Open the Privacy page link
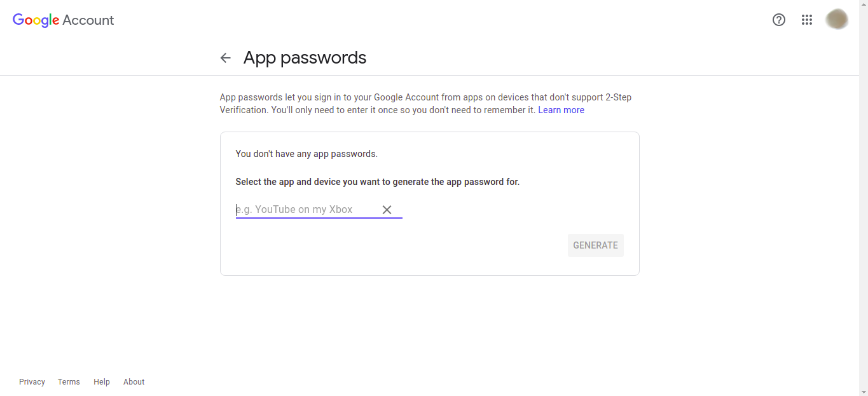This screenshot has height=396, width=868. pos(32,381)
